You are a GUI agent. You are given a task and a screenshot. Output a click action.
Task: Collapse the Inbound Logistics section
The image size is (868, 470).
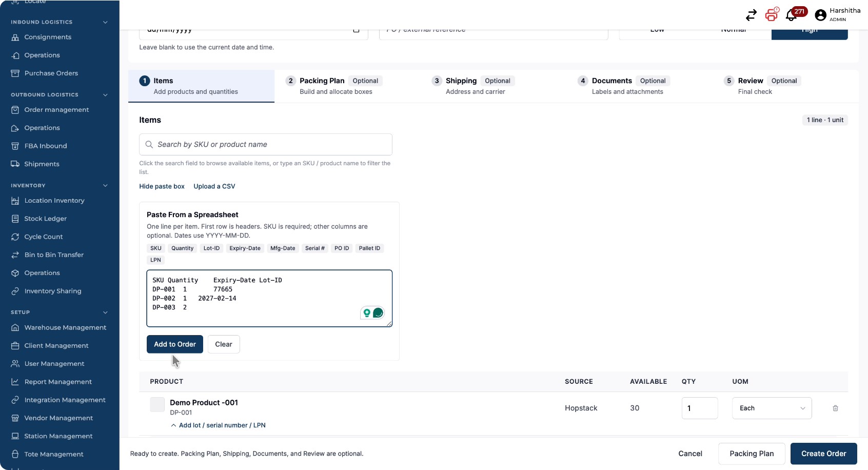click(x=105, y=22)
